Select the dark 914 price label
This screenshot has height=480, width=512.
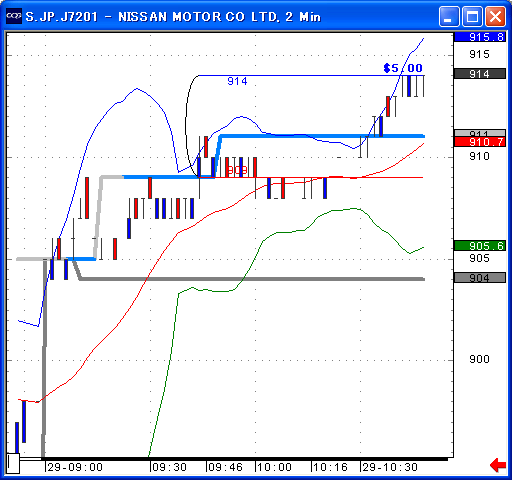480,74
